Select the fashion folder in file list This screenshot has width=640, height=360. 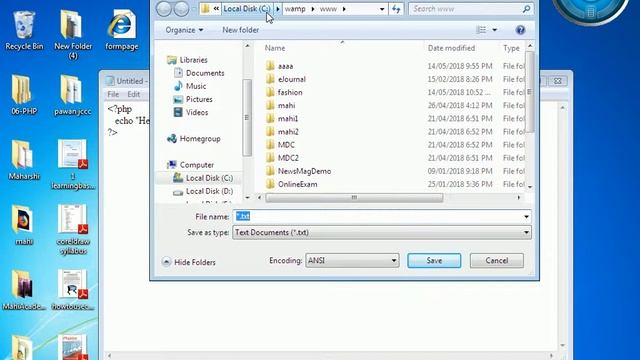tap(290, 92)
